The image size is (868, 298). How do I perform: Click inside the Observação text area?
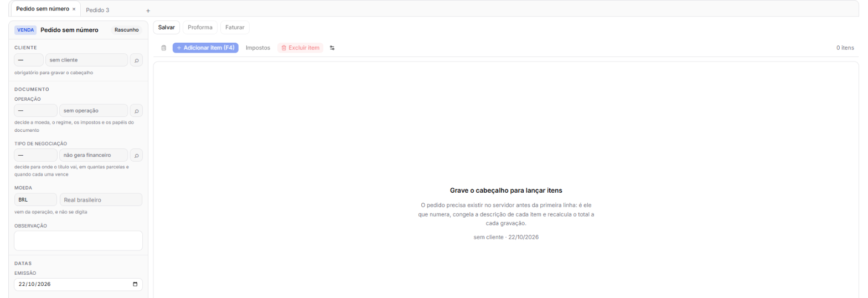click(79, 241)
